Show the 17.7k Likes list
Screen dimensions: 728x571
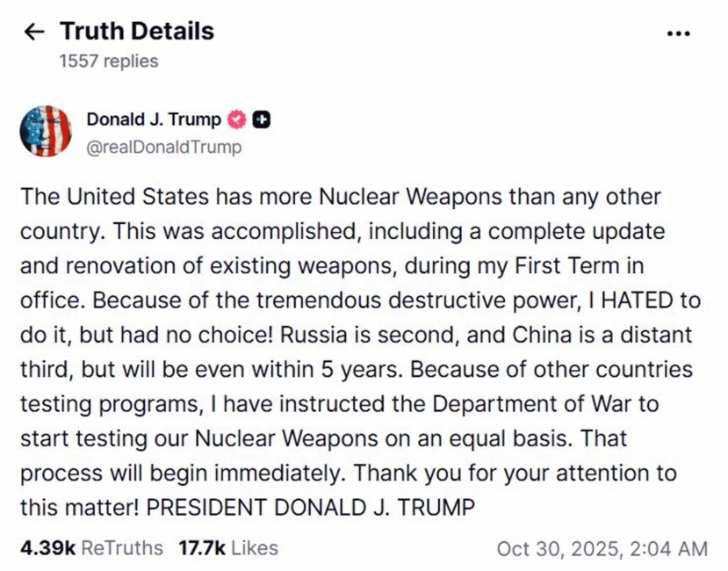coord(227,548)
